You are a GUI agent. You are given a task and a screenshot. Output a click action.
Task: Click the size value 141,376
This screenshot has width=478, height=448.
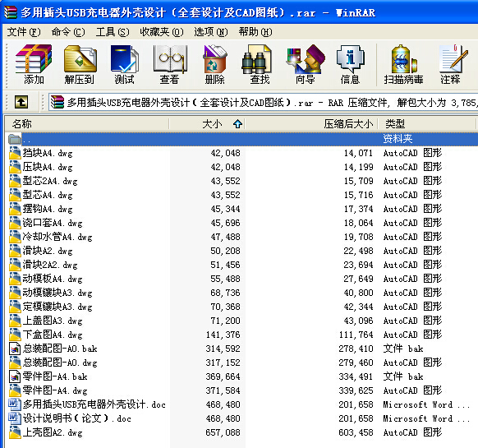(223, 335)
